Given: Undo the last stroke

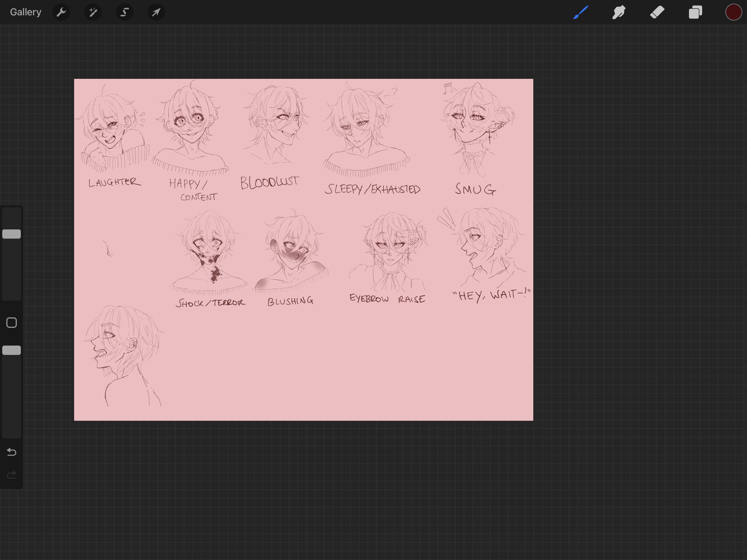Looking at the screenshot, I should [12, 452].
